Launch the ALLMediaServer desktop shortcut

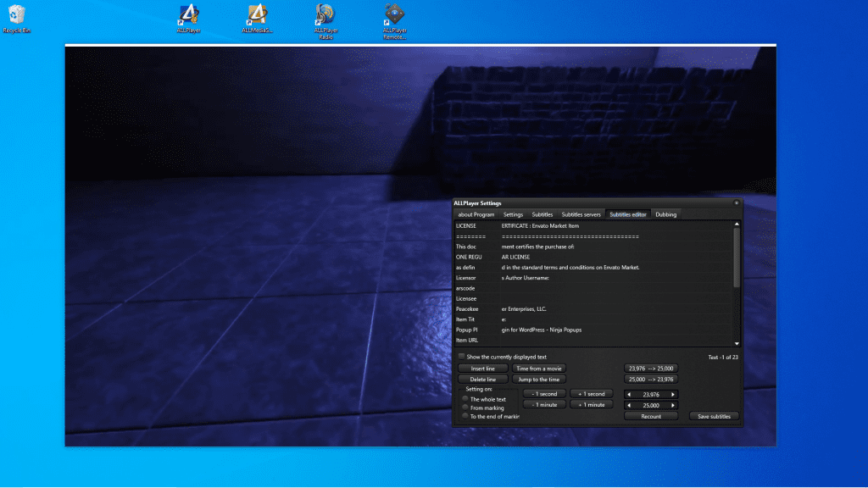tap(257, 19)
